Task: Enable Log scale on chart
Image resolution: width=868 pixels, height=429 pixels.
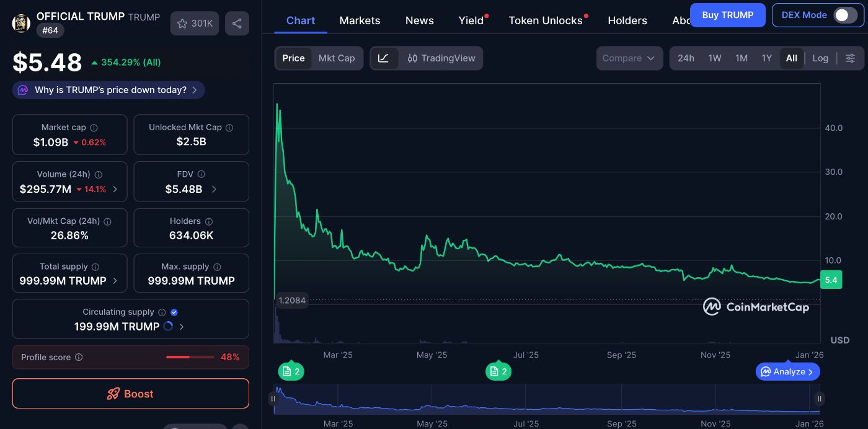Action: 820,58
